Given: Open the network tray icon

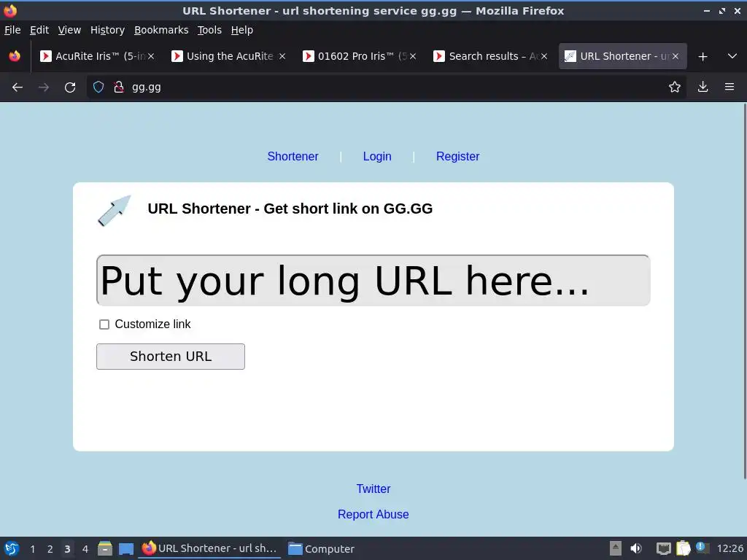Looking at the screenshot, I should click(x=663, y=548).
